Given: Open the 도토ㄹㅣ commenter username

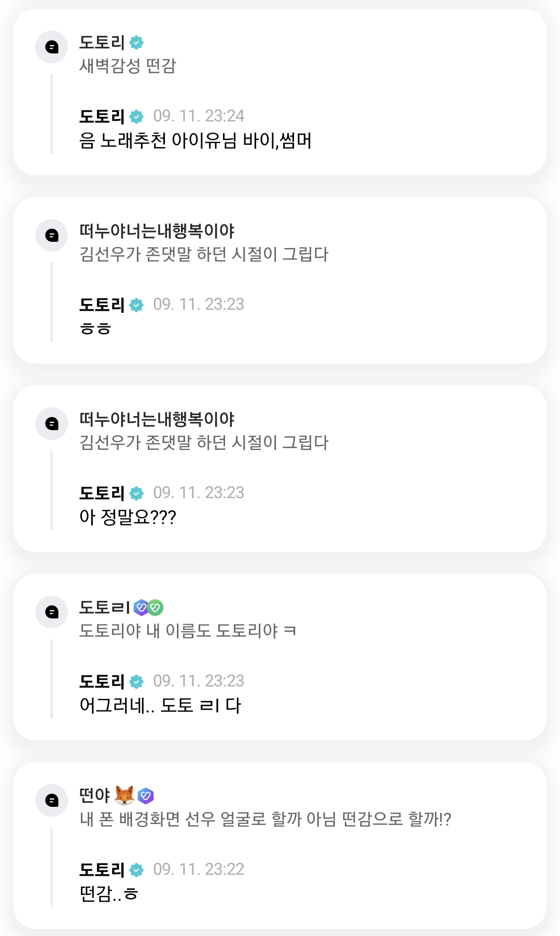Looking at the screenshot, I should [104, 607].
